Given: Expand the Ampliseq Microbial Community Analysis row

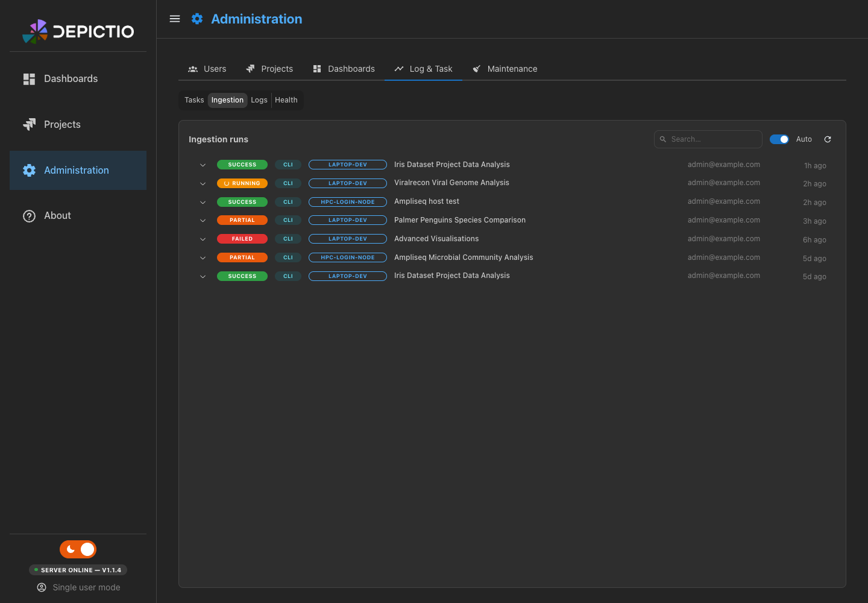Looking at the screenshot, I should tap(203, 258).
